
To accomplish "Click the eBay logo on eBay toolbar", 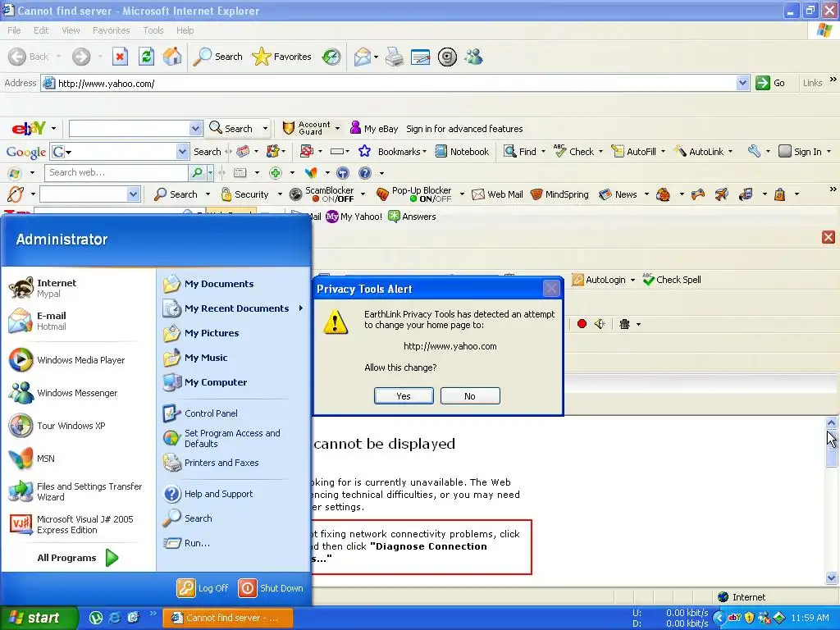I will [x=29, y=129].
